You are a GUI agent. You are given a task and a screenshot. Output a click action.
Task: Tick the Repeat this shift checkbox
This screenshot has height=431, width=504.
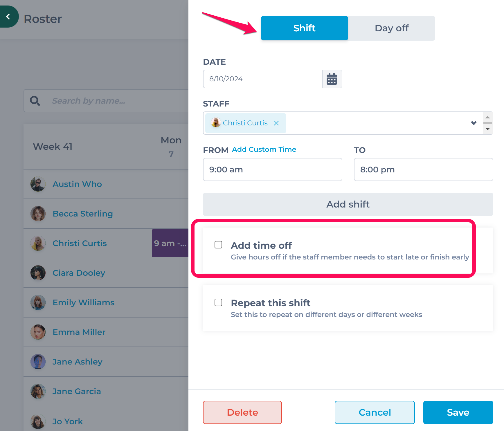[x=218, y=302]
